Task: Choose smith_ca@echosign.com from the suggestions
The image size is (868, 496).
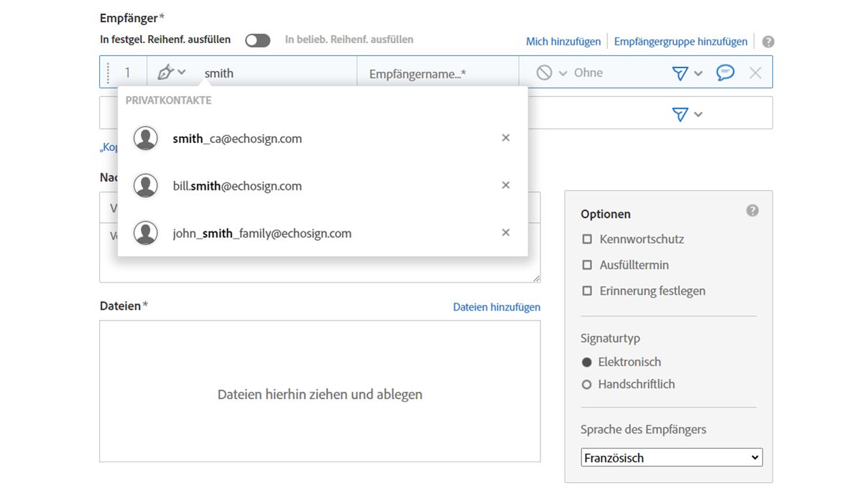Action: 323,138
